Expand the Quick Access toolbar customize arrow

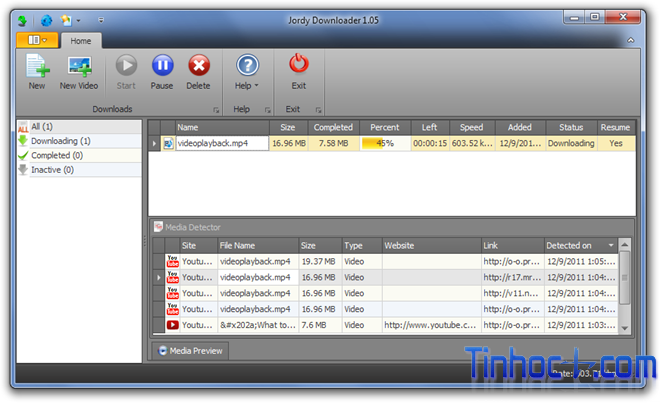(x=100, y=19)
